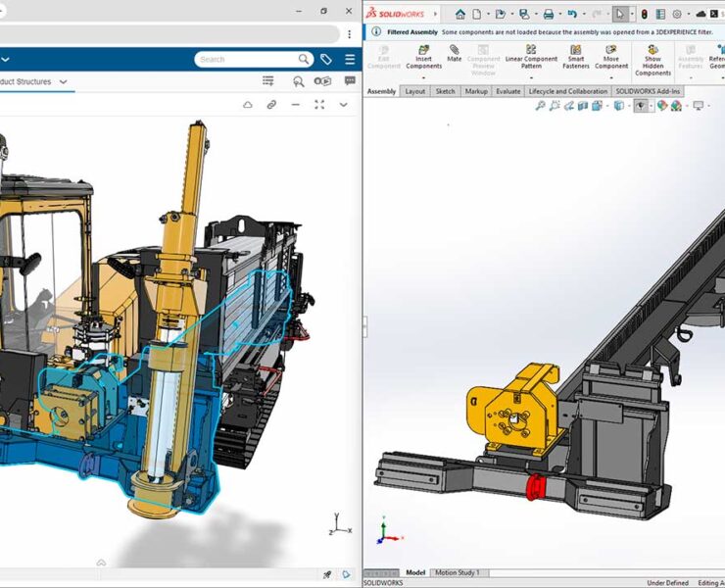Click the list options icon in browser panel
This screenshot has height=588, width=725.
coord(268,81)
